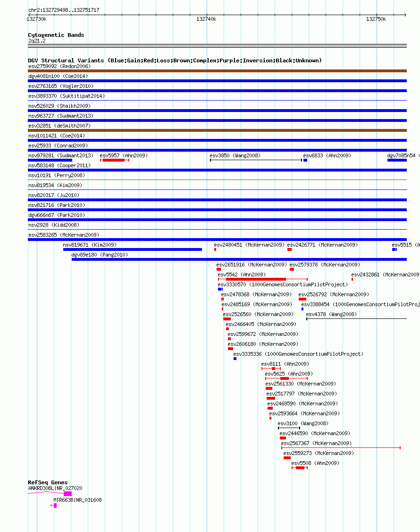Select esv2468590 (McKernan2009) label
The height and width of the screenshot is (532, 420).
point(302,403)
